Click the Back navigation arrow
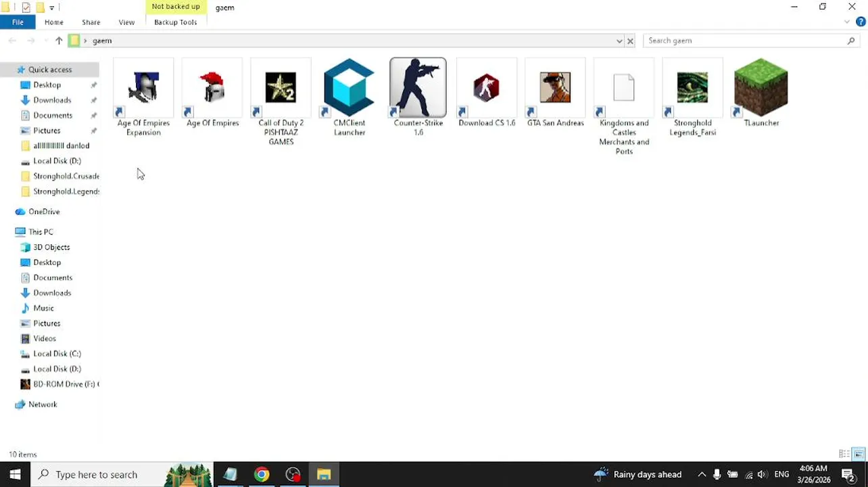Viewport: 868px width, 487px height. tap(12, 41)
